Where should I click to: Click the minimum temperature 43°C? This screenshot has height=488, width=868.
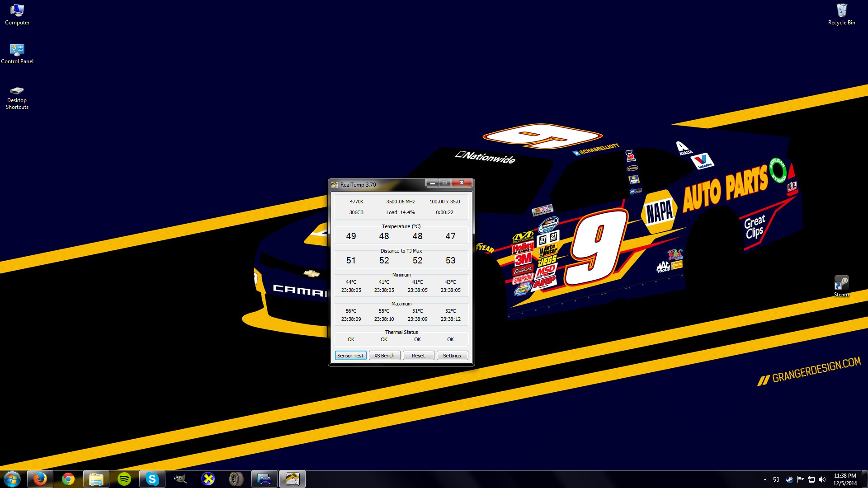coord(450,282)
